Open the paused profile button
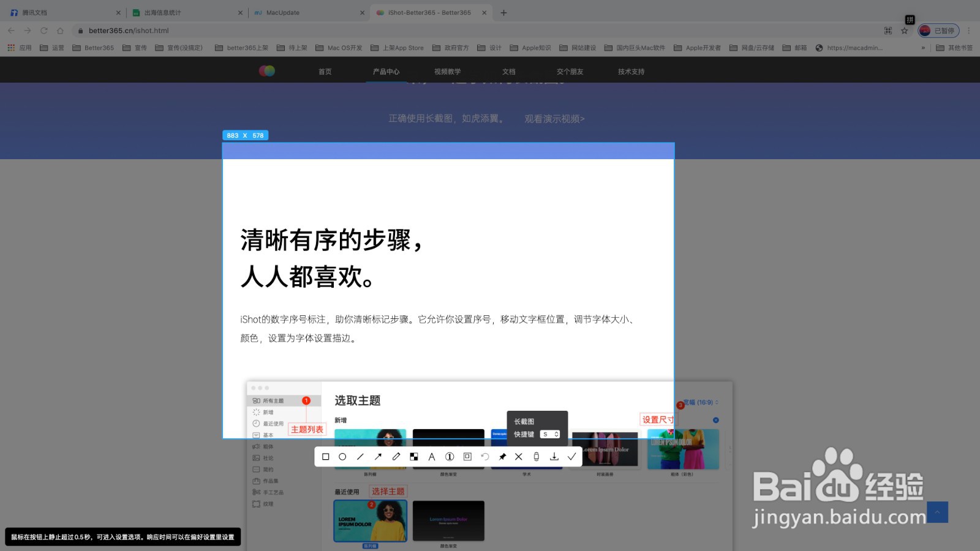Viewport: 980px width, 551px height. [x=938, y=31]
